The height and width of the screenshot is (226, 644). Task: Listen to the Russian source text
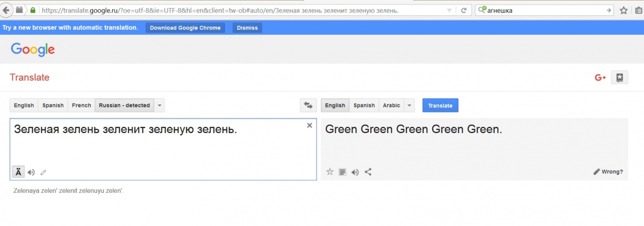pyautogui.click(x=31, y=172)
